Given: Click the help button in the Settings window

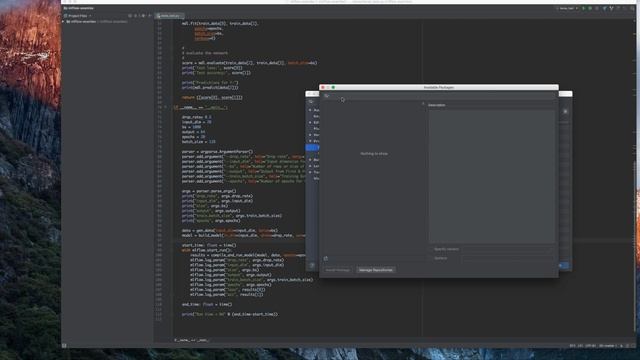Looking at the screenshot, I should coord(312,265).
